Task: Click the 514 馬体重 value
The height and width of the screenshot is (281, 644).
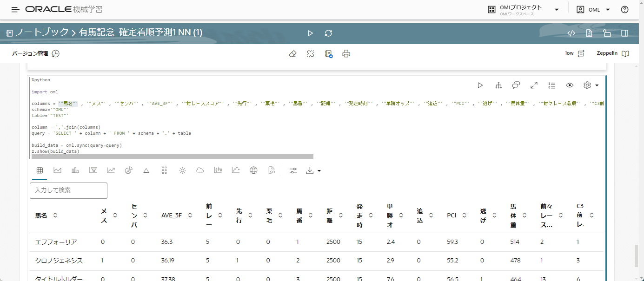Action: click(515, 242)
